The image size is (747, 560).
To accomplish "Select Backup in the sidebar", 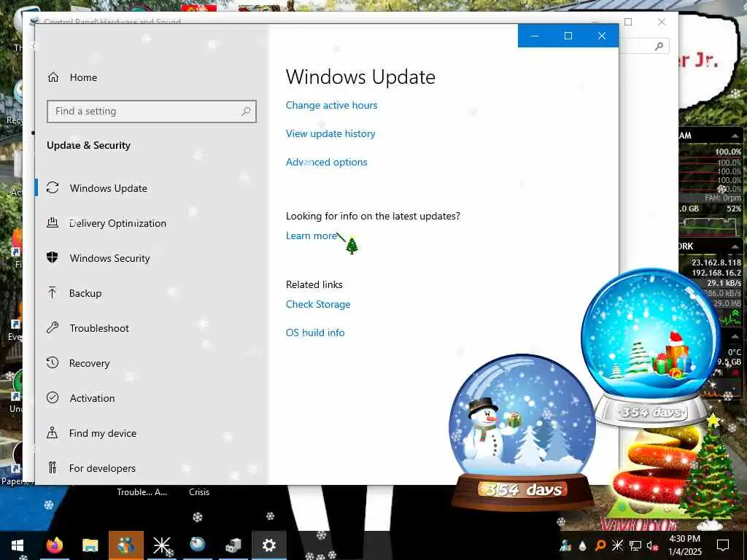I will [x=85, y=293].
